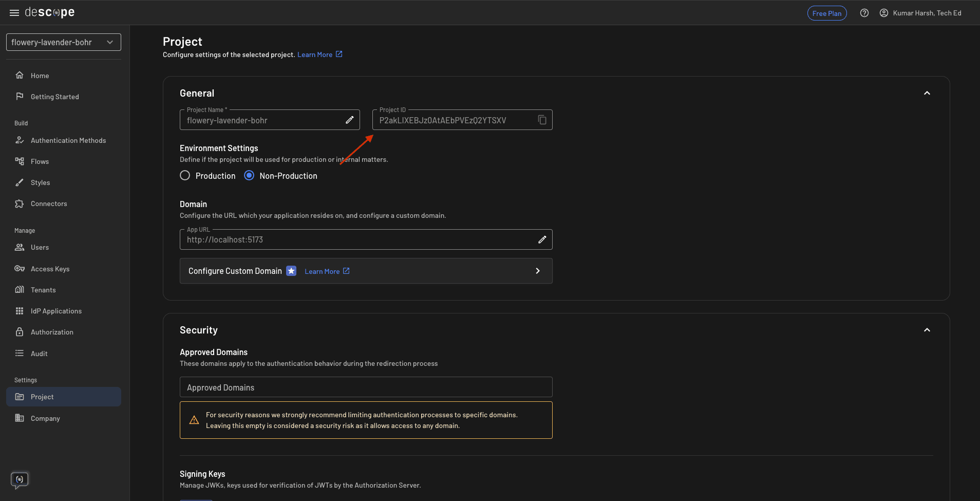Open the Audit page from the sidebar
Viewport: 980px width, 501px height.
[38, 353]
